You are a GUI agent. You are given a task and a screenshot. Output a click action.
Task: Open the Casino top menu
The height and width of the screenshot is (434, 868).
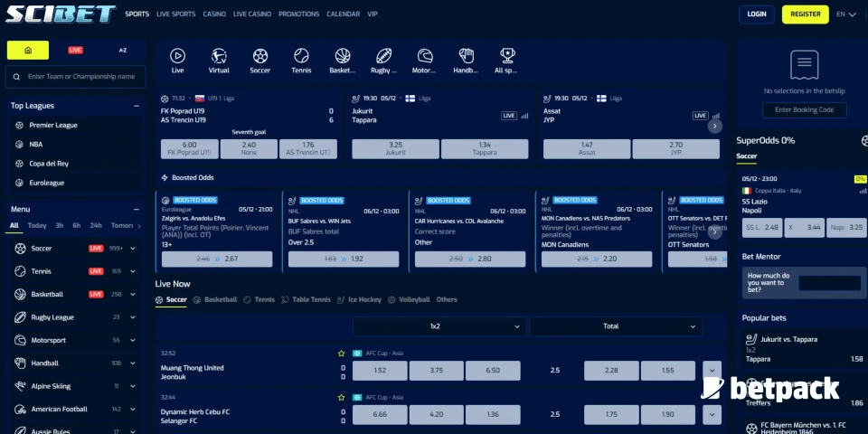(x=214, y=14)
